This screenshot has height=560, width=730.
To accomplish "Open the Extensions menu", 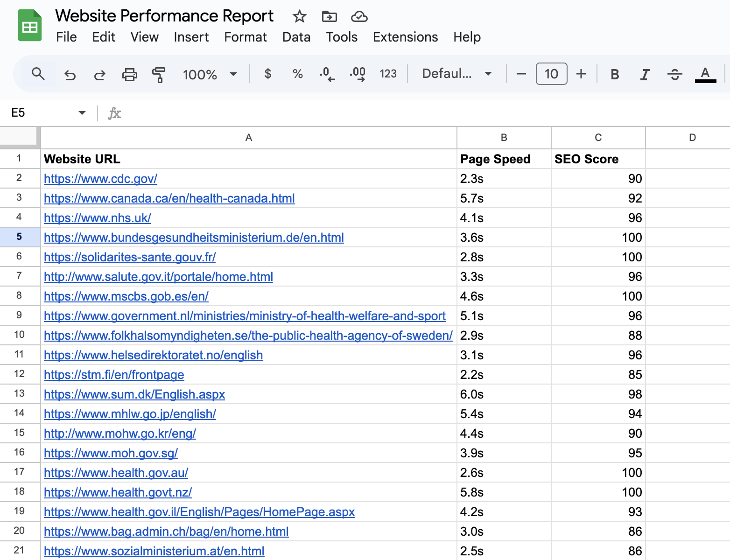I will (x=405, y=37).
